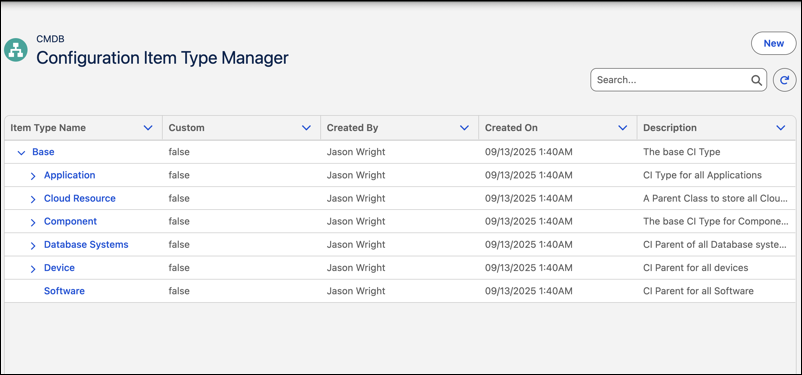
Task: Click the search magnifier icon
Action: pos(756,80)
